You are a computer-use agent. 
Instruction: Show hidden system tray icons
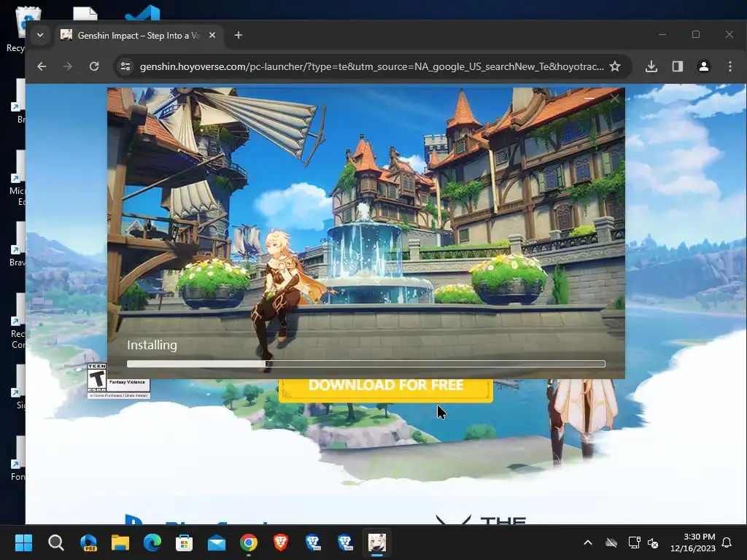pos(588,542)
